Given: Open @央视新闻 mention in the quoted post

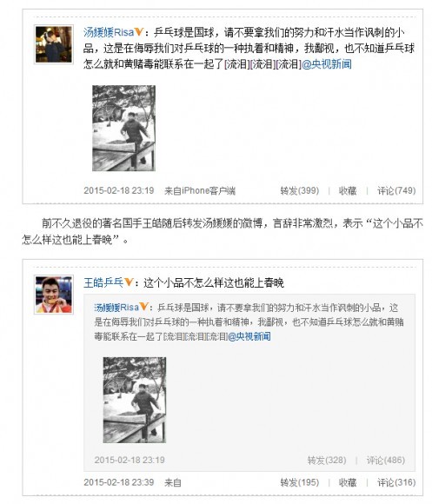Looking at the screenshot, I should pos(249,336).
